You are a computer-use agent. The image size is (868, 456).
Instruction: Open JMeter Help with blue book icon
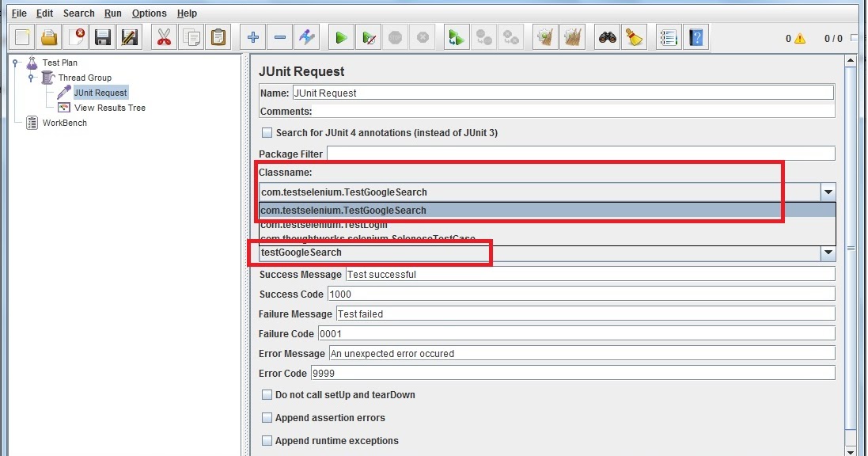696,36
